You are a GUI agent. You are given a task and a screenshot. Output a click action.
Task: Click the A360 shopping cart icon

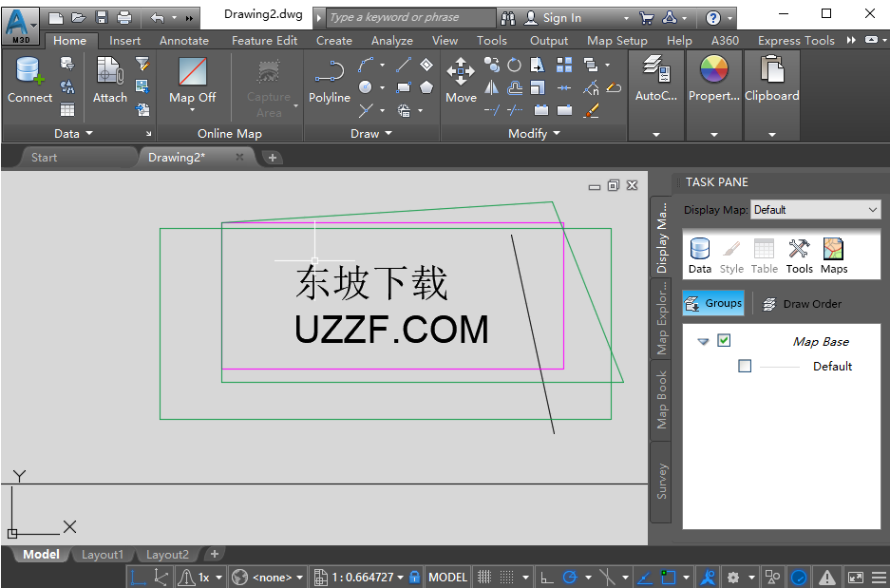646,18
